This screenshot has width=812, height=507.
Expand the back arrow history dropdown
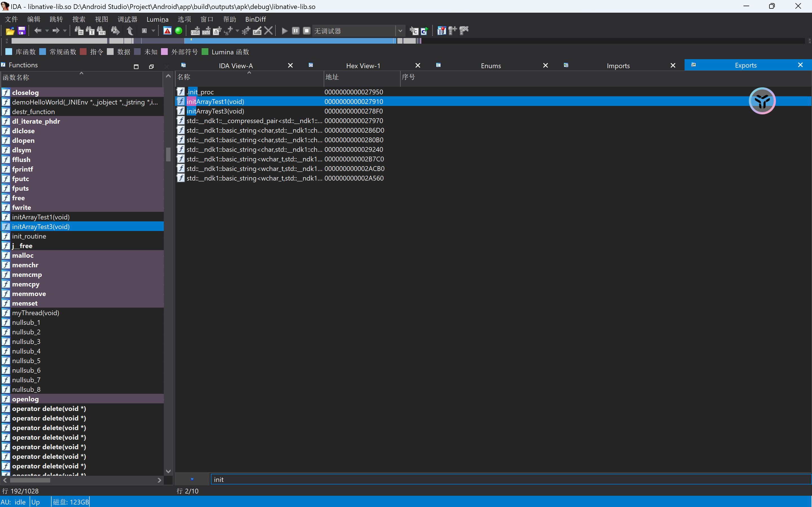pyautogui.click(x=47, y=31)
